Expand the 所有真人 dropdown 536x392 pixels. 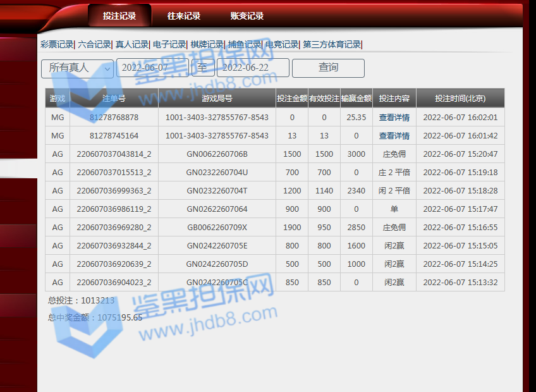coord(77,68)
